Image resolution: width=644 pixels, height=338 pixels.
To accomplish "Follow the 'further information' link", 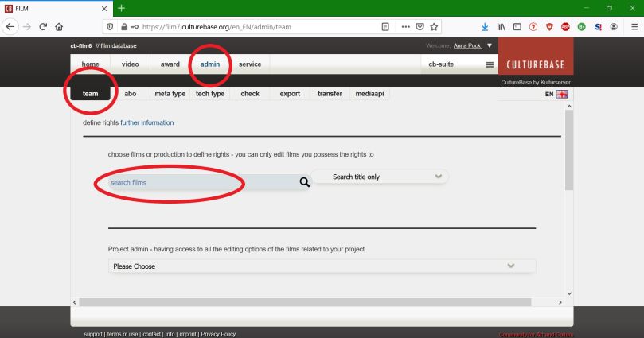I will click(x=146, y=122).
